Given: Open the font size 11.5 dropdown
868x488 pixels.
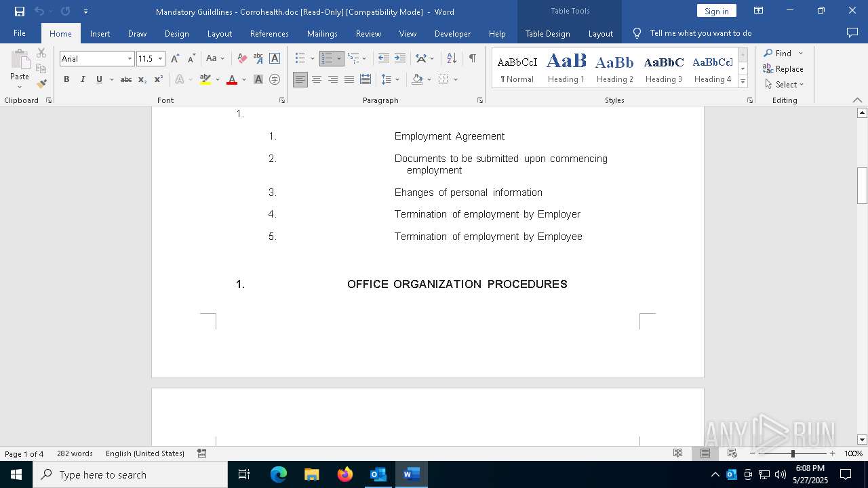Looking at the screenshot, I should (161, 59).
